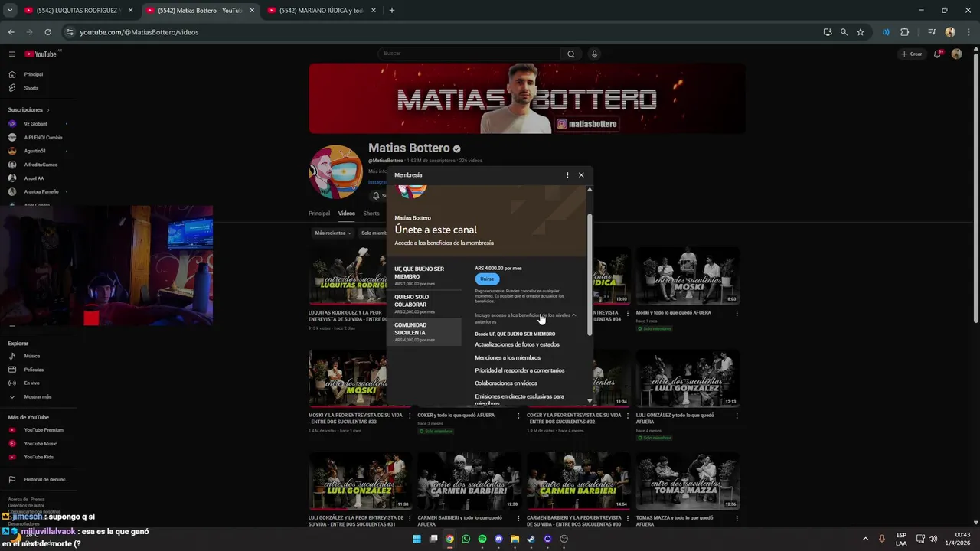The image size is (980, 551).
Task: Open the Moski y todo lo que quedó AFUERA thumbnail
Action: tap(688, 275)
